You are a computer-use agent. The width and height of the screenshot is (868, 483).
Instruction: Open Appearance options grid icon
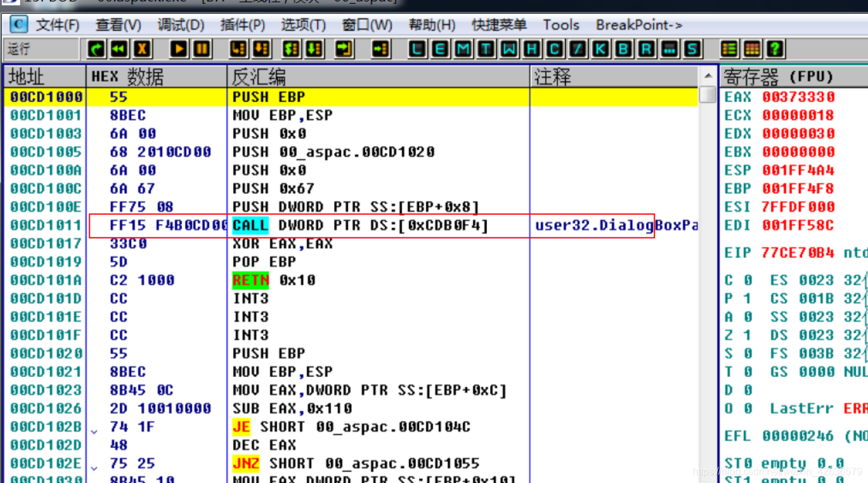coord(752,49)
